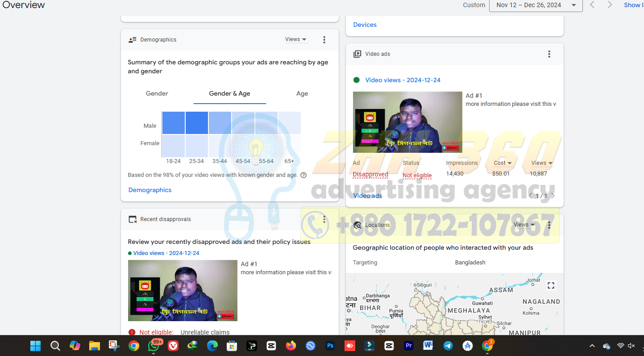Open the Recent disapprovals card three-dot menu

[x=324, y=219]
